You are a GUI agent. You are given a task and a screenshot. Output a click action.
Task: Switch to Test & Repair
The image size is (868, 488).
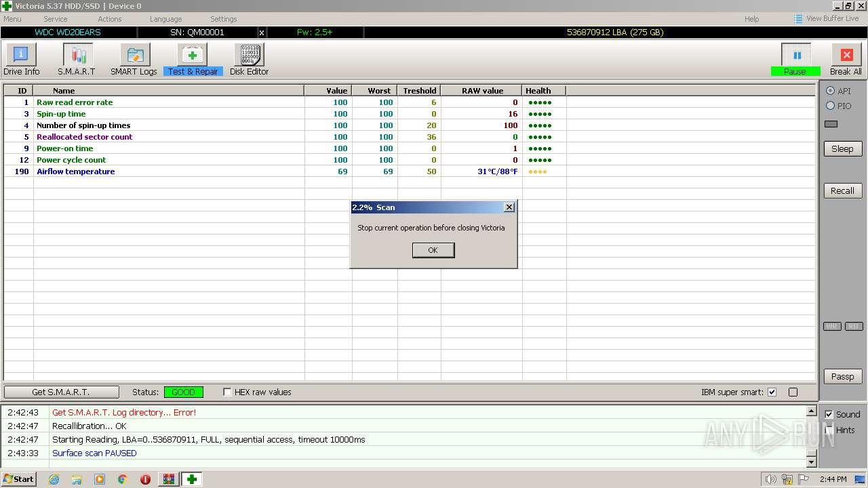(193, 60)
